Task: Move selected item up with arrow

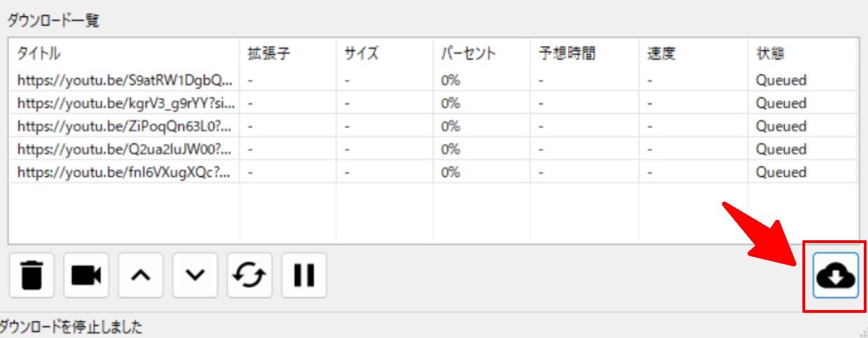Action: 140,276
